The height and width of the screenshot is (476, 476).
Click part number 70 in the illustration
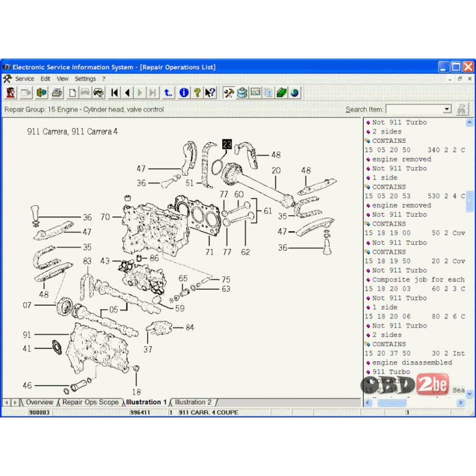pos(105,217)
